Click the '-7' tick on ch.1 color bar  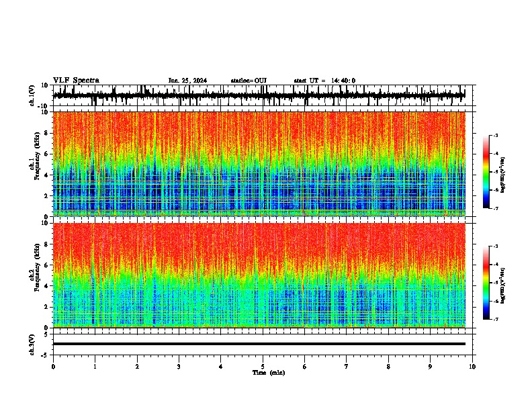(x=495, y=208)
